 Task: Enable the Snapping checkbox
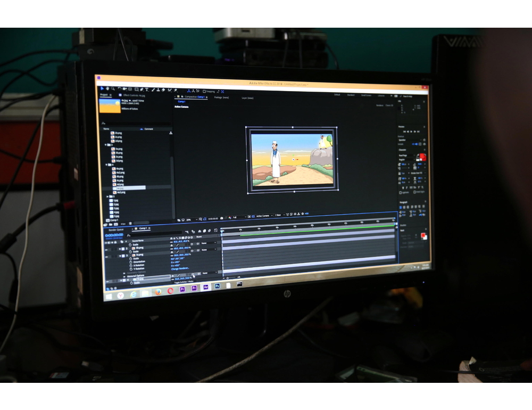tap(204, 92)
